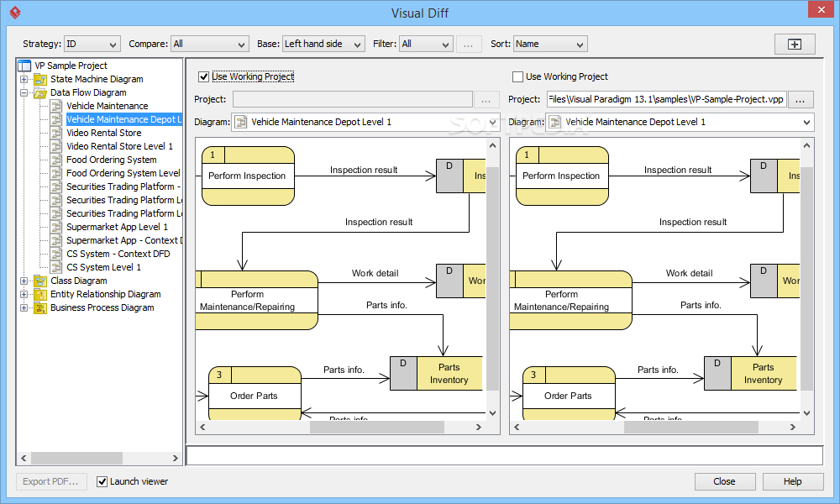Click left diagram horizontal scrollbar thumb
This screenshot has width=840, height=504.
(x=376, y=427)
